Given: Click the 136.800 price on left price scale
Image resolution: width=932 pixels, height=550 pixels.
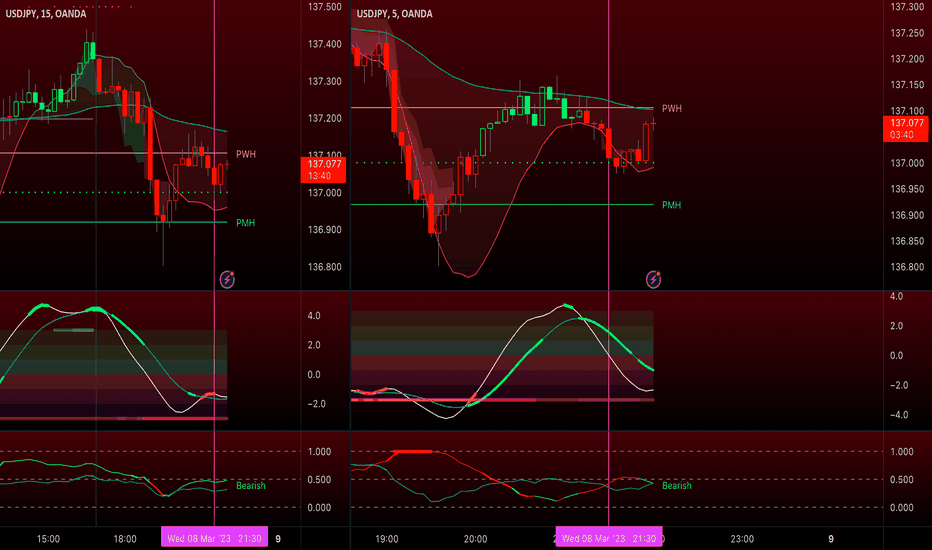Looking at the screenshot, I should [x=325, y=266].
